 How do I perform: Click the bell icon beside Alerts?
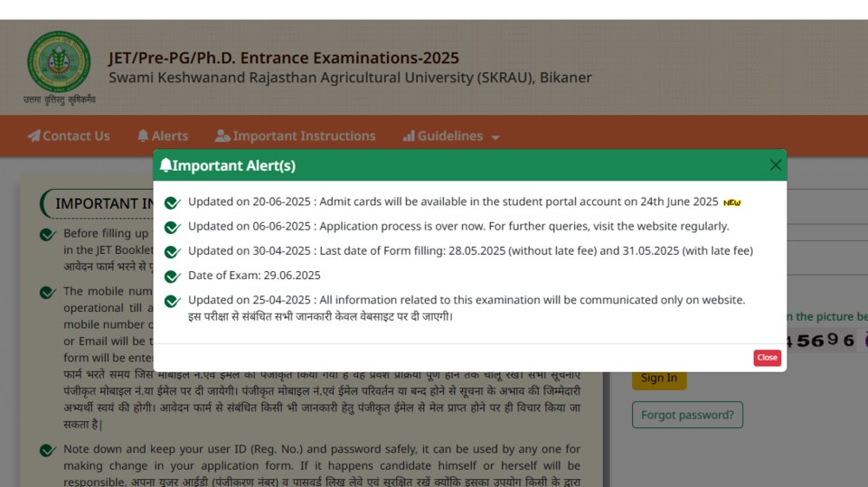(x=143, y=136)
